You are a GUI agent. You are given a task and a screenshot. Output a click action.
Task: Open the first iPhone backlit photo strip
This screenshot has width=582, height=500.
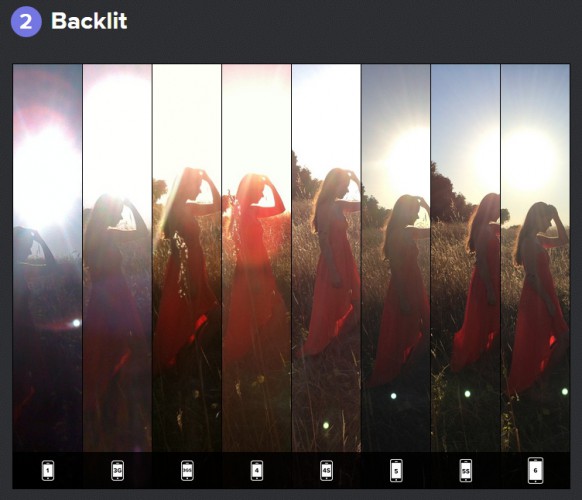48,258
